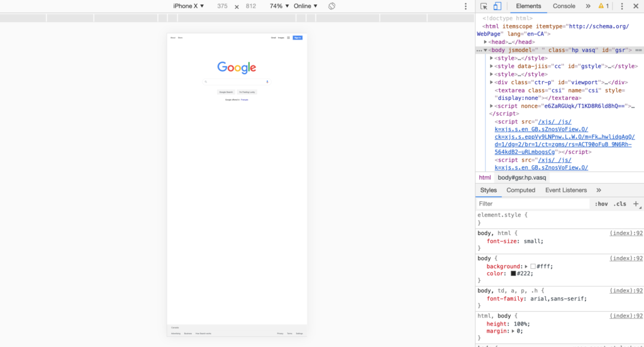Rotate the device viewport orientation
The width and height of the screenshot is (644, 347).
(332, 6)
